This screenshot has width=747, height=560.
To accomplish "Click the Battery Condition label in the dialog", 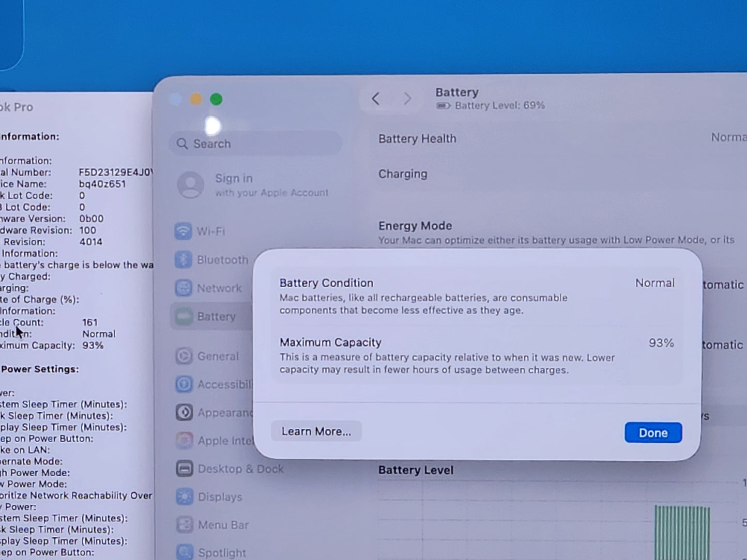I will coord(326,283).
